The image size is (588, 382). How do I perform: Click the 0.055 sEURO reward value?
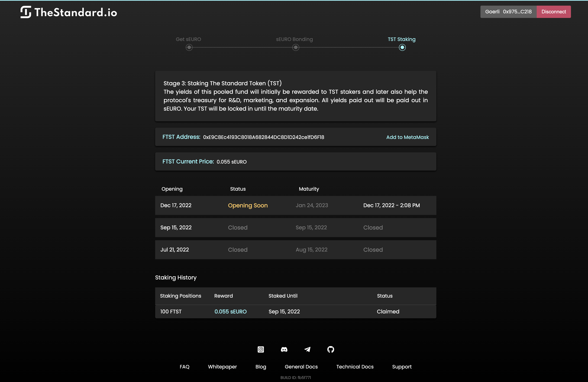pyautogui.click(x=231, y=311)
